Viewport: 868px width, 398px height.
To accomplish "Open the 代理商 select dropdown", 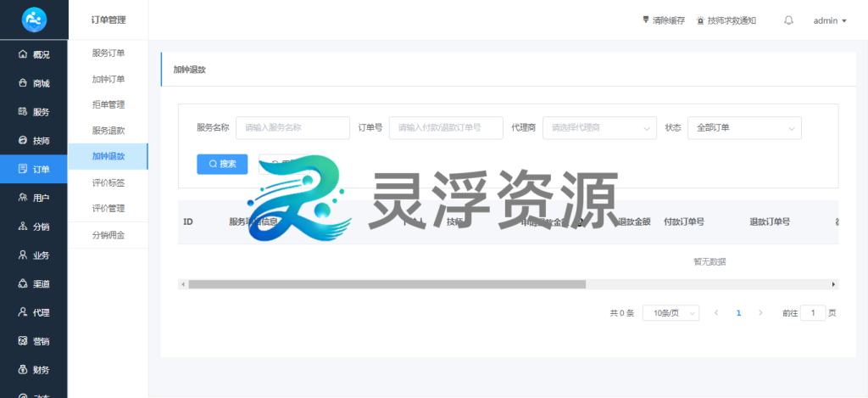I will point(599,127).
